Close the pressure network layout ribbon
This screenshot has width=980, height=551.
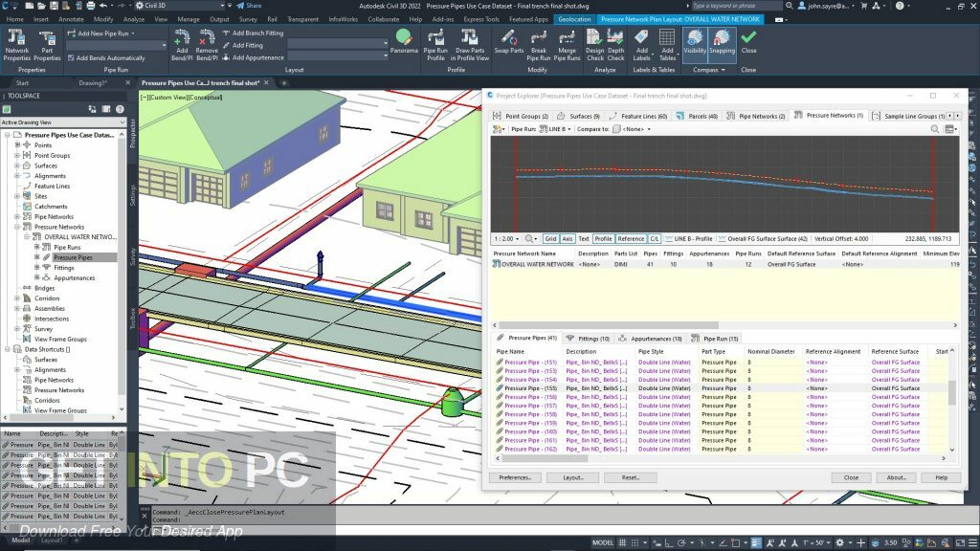pos(748,41)
